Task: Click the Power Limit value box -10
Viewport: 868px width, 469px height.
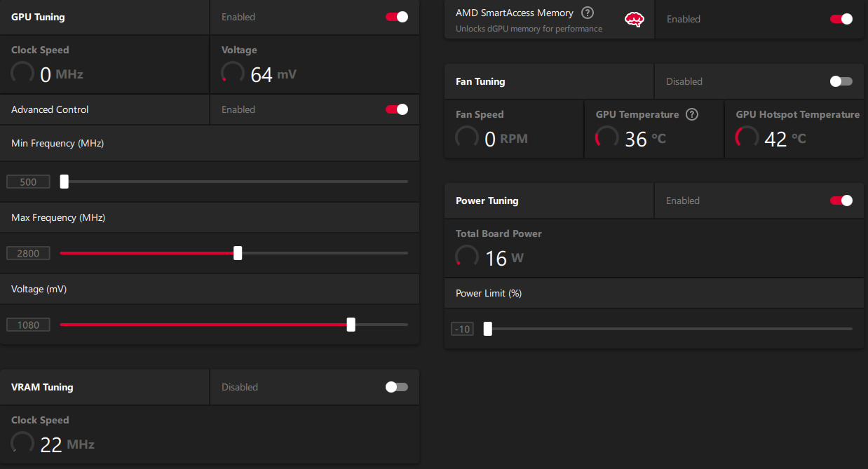Action: tap(463, 329)
